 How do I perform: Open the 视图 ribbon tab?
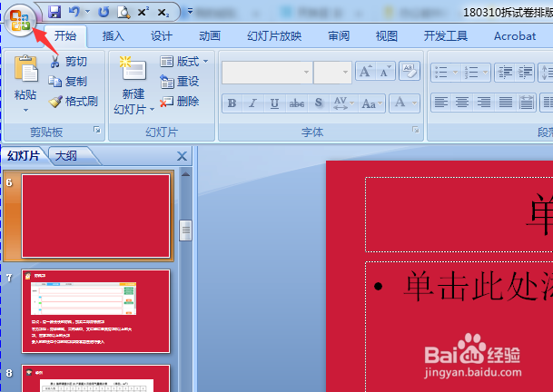(387, 36)
